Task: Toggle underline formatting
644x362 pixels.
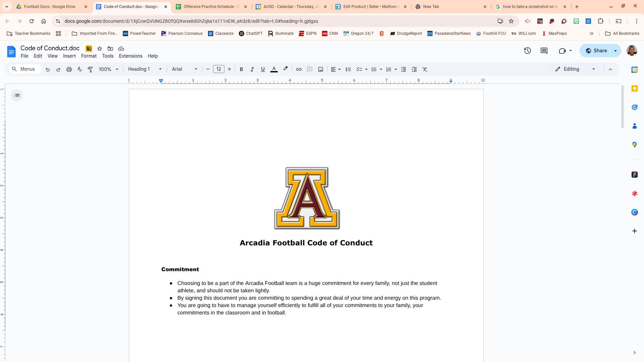Action: click(263, 69)
